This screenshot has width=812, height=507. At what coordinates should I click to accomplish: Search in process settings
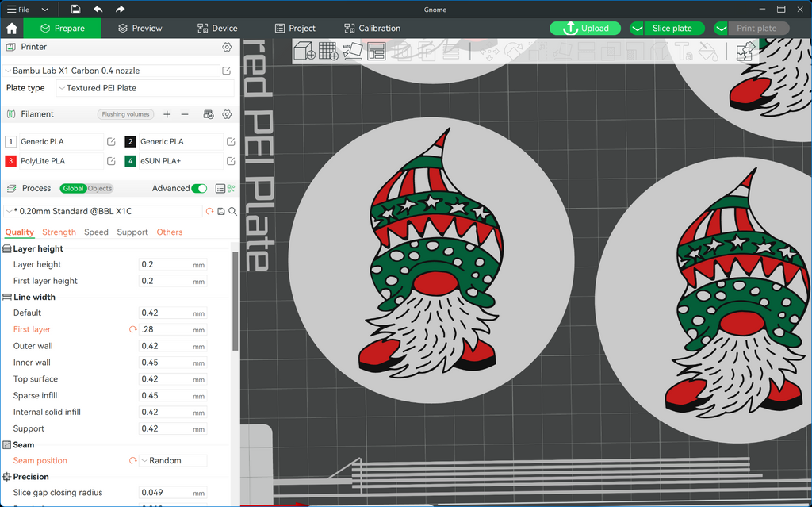(232, 211)
